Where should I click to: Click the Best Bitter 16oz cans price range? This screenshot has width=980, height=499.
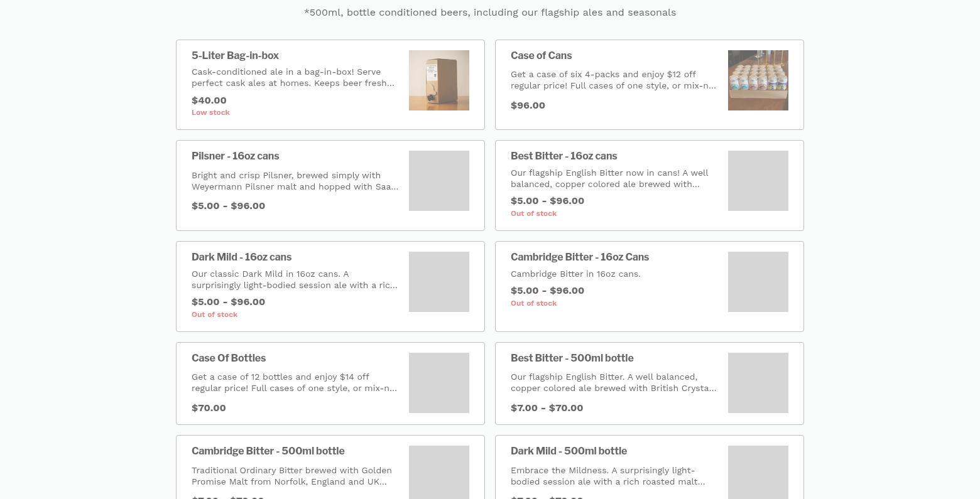click(547, 201)
